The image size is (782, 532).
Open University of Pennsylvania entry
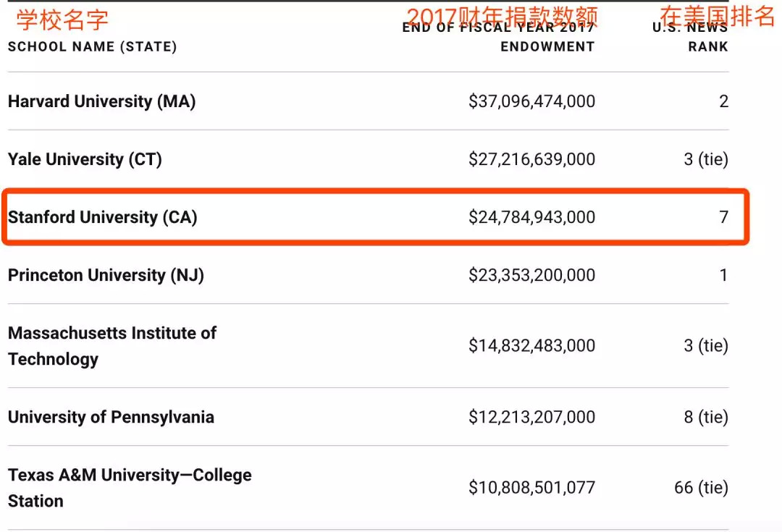point(111,417)
